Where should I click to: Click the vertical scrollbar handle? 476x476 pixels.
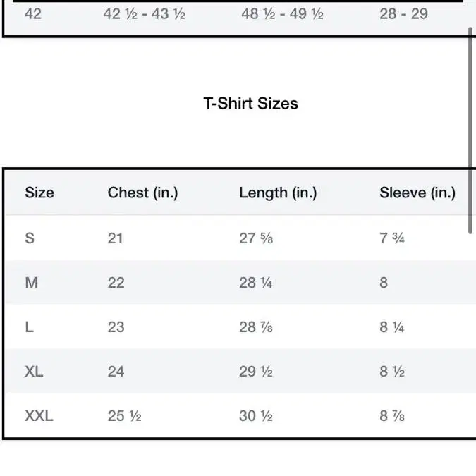click(470, 130)
